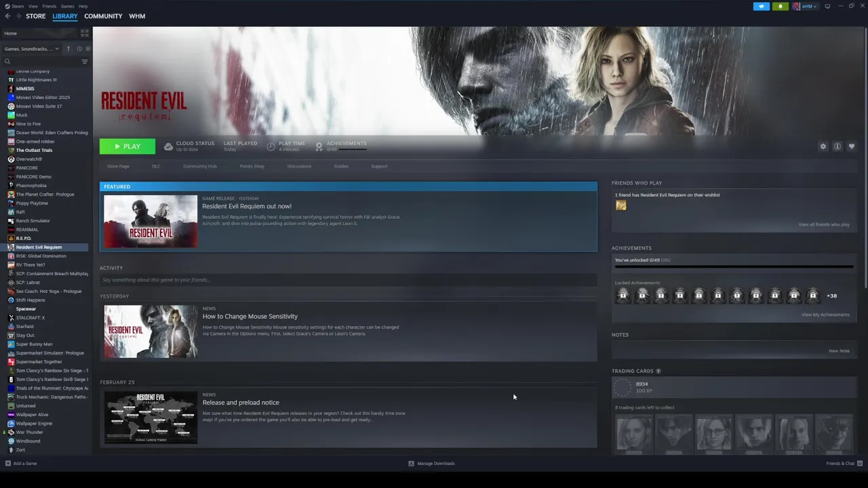Select The Outlast Trials in game list
The height and width of the screenshot is (488, 868).
point(34,150)
